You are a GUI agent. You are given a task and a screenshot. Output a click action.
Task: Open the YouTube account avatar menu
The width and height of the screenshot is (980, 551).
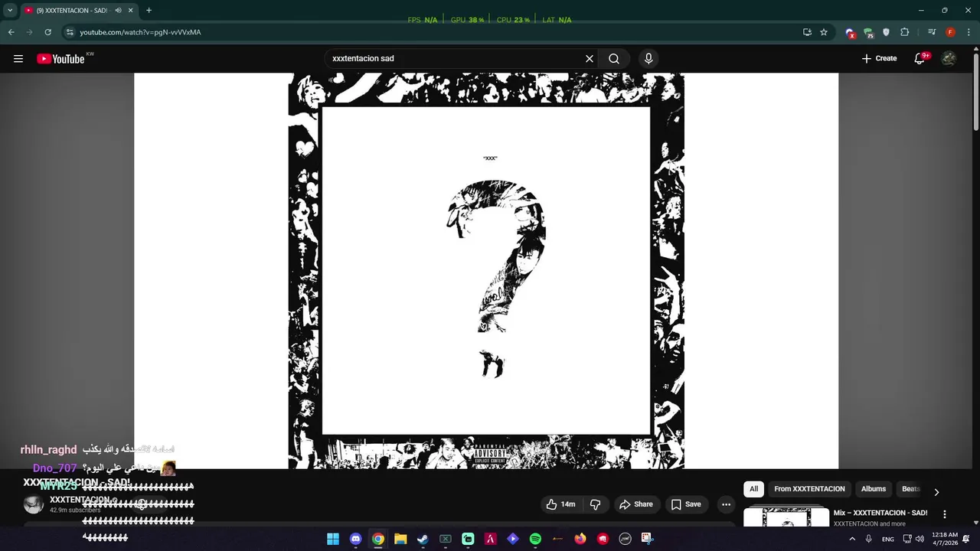tap(949, 59)
